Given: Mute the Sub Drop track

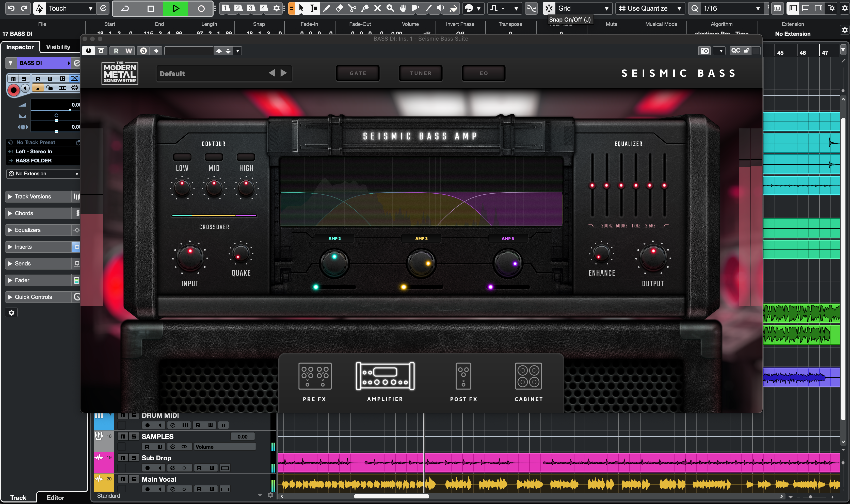Looking at the screenshot, I should coord(123,458).
